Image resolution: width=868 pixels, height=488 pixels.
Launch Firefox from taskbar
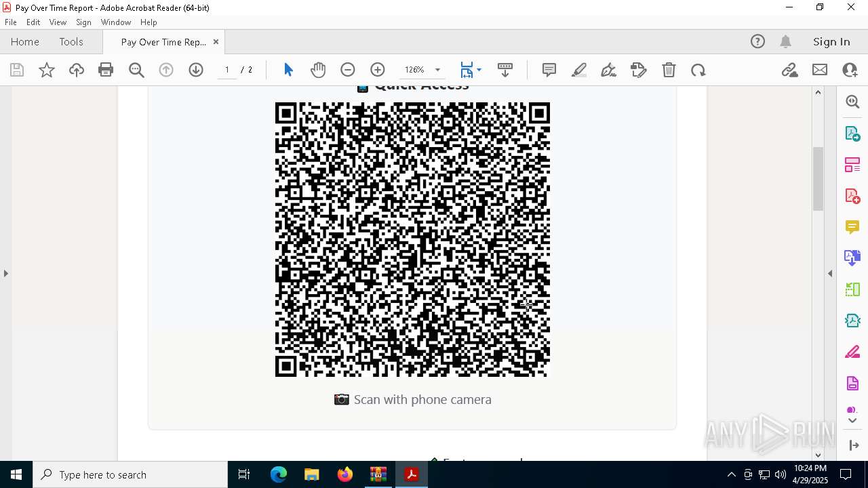pyautogui.click(x=345, y=474)
